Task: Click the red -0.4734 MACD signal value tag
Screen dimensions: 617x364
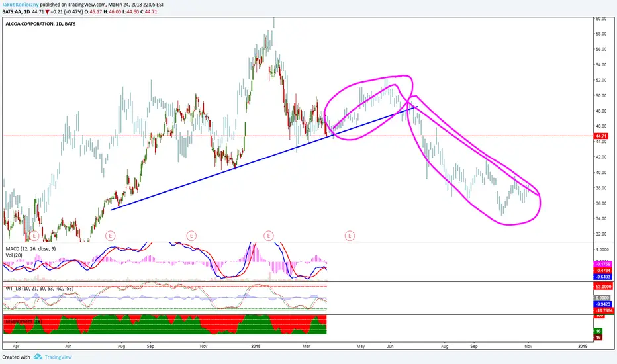Action: coord(602,271)
